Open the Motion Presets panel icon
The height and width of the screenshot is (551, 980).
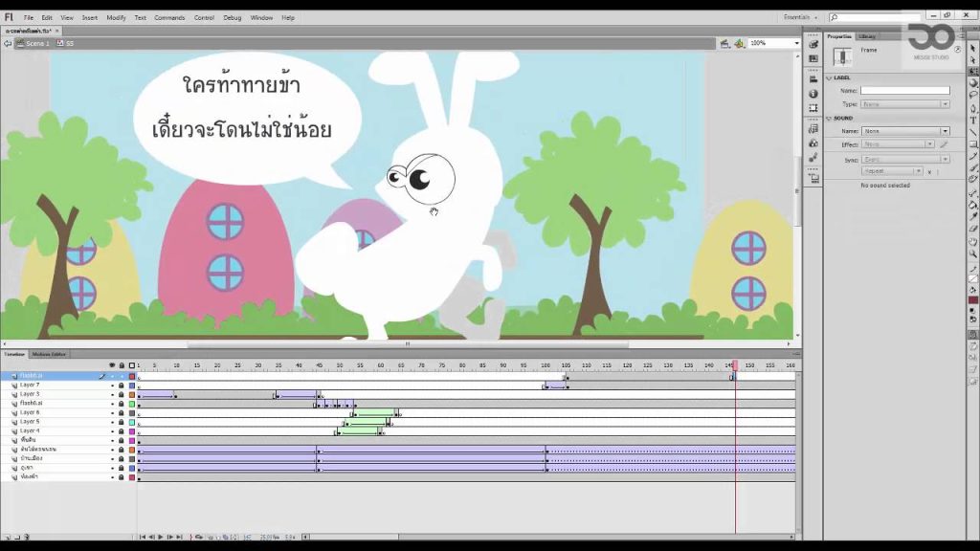coord(813,158)
